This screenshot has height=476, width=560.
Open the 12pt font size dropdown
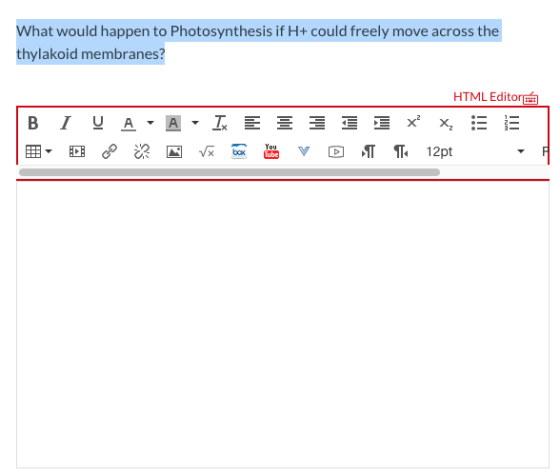[x=475, y=152]
